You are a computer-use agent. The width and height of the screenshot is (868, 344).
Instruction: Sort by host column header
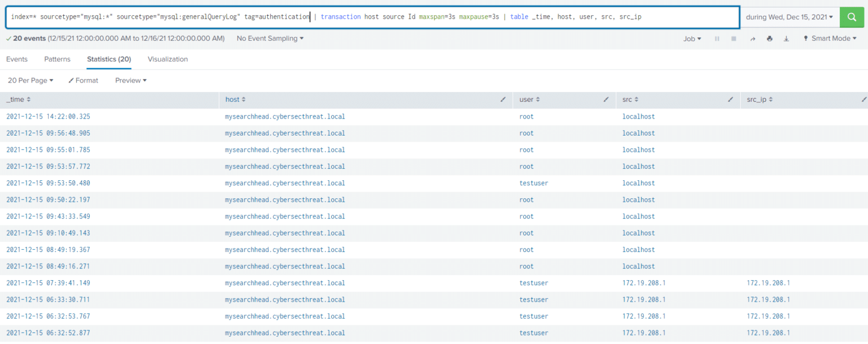tap(235, 99)
